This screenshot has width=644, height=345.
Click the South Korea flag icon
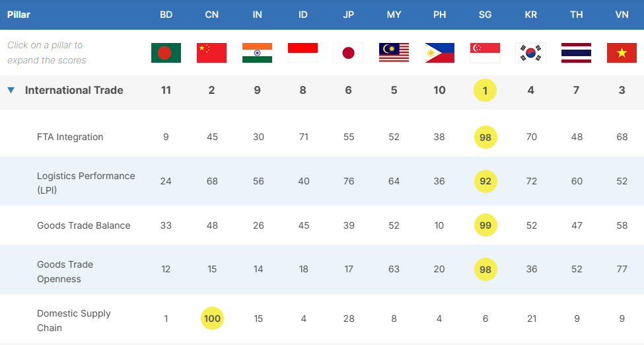(x=530, y=53)
